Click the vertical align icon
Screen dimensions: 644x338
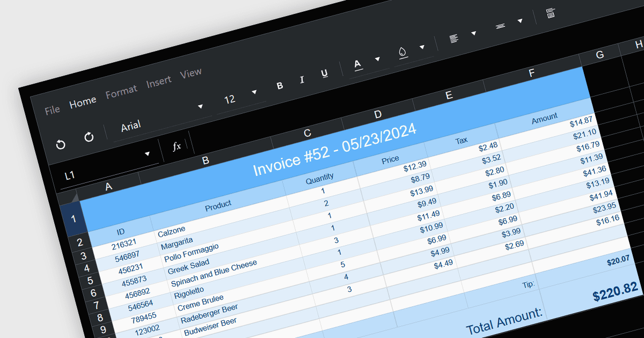click(500, 26)
